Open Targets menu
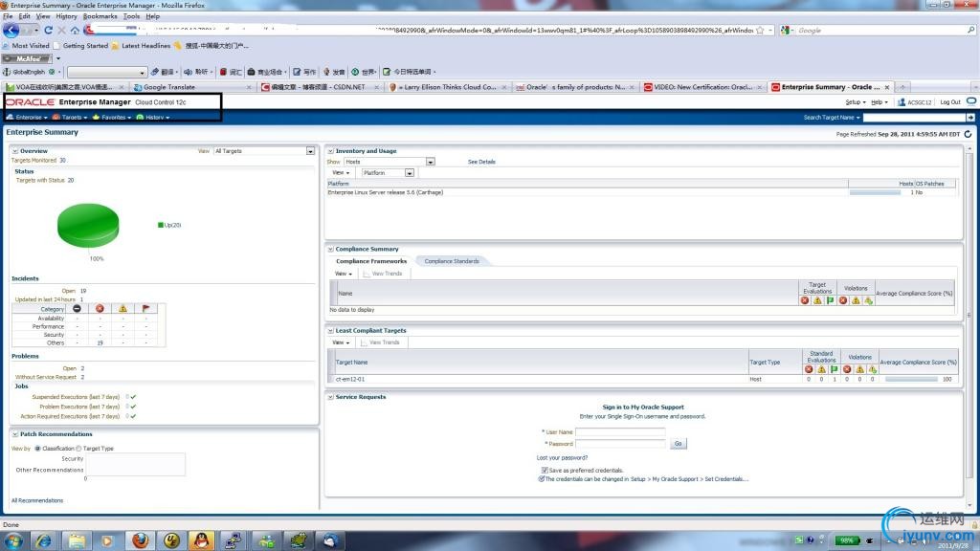 pos(70,118)
